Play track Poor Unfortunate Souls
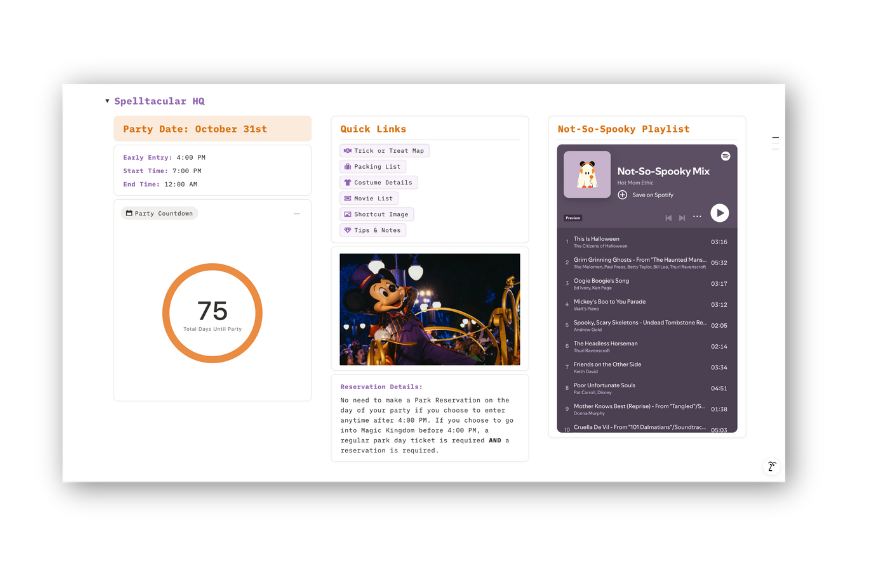This screenshot has width=879, height=570. coord(647,388)
